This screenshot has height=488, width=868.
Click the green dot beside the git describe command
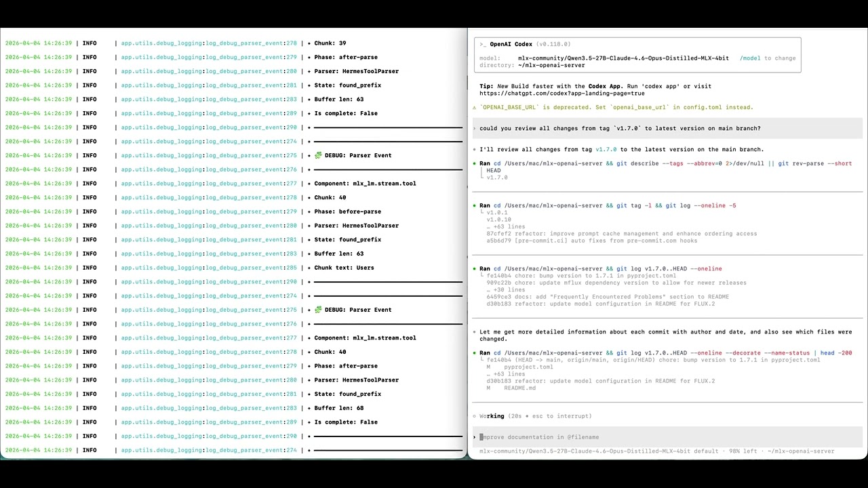[x=475, y=163]
